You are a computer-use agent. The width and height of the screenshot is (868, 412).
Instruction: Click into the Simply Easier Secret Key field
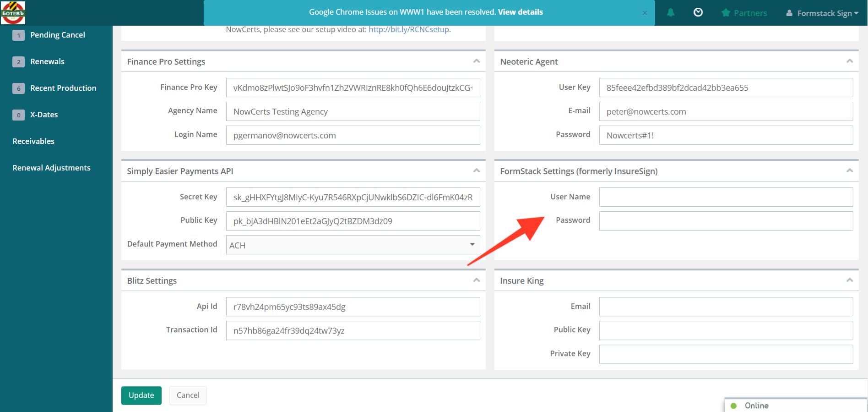pyautogui.click(x=353, y=197)
